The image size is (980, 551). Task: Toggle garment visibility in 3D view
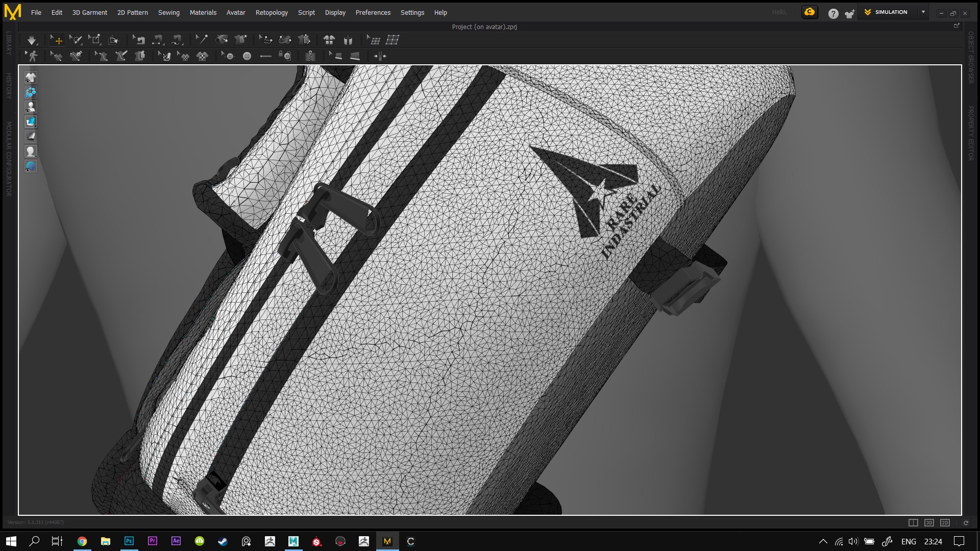(31, 78)
